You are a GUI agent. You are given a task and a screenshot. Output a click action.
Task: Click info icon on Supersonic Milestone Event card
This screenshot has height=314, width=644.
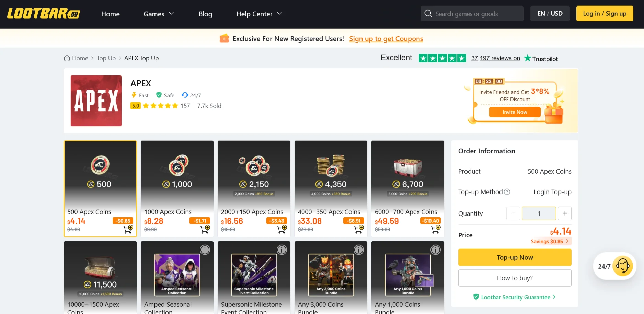282,250
